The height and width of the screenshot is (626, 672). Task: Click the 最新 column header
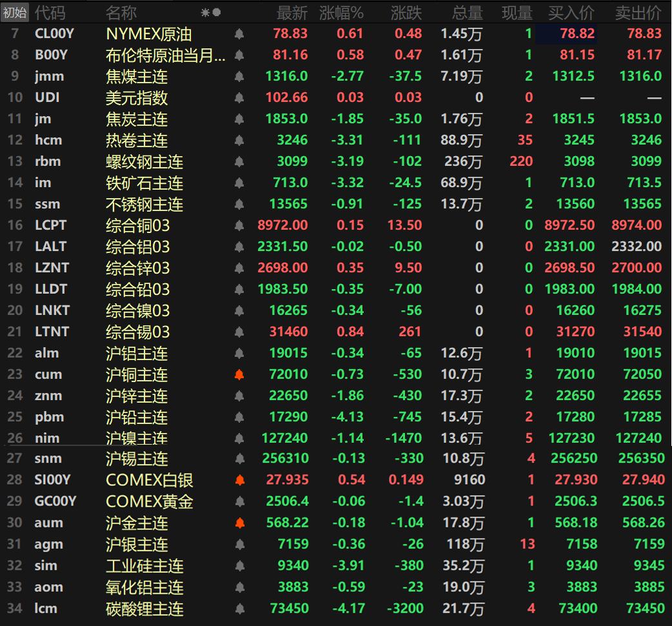point(292,12)
